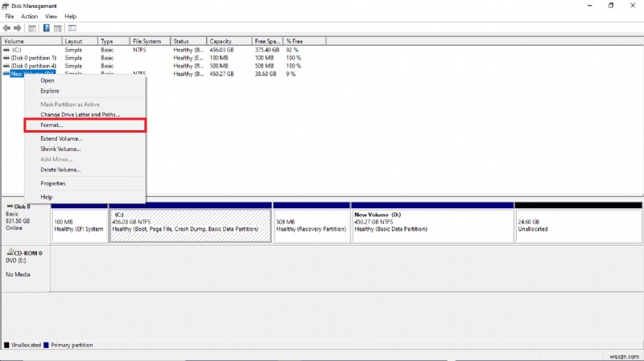644x361 pixels.
Task: Click the 375.40 GB free space cell
Action: [x=267, y=50]
